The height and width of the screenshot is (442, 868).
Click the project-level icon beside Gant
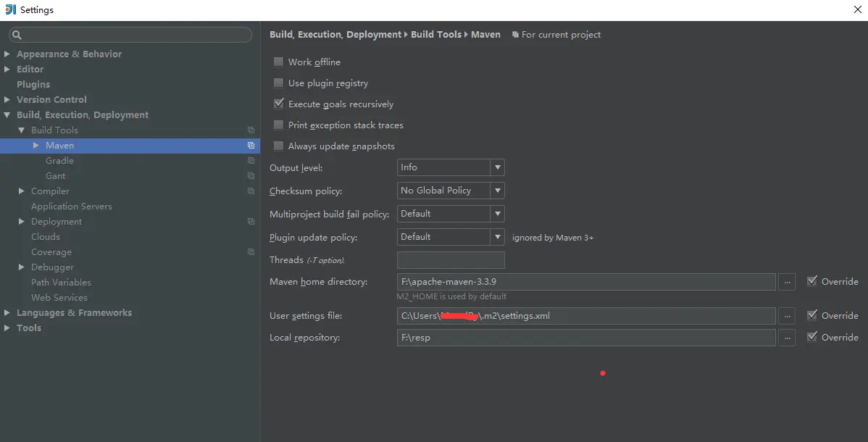click(x=251, y=175)
